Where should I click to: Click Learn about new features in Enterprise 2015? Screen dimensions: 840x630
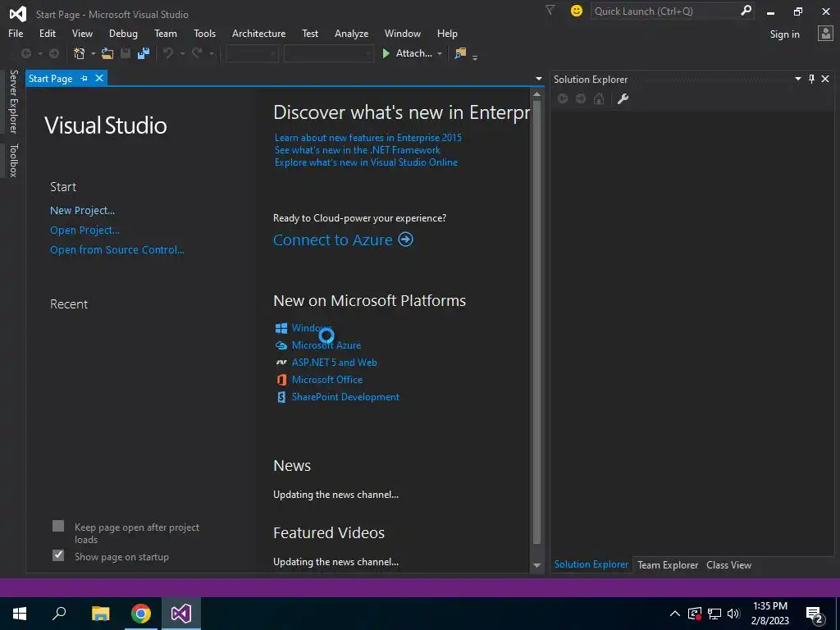368,138
